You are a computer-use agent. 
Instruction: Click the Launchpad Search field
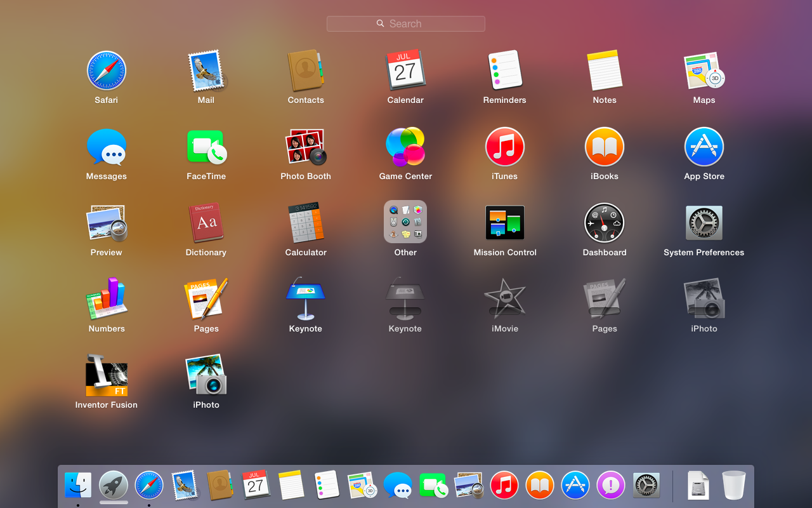tap(405, 23)
